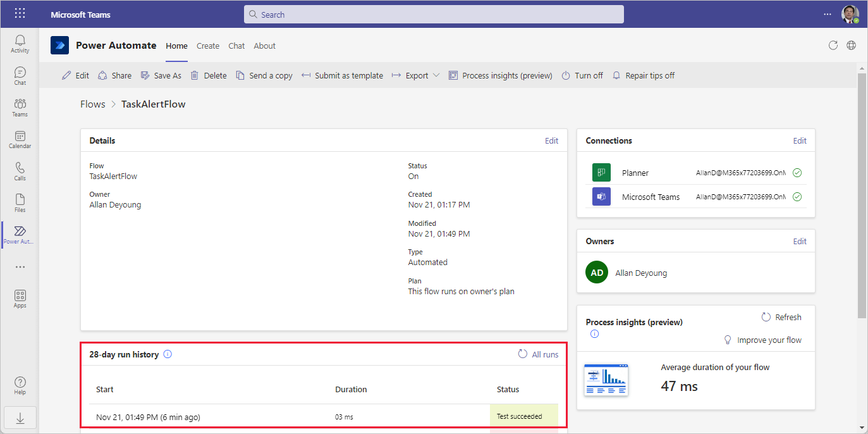Click the Process insights info icon
This screenshot has width=868, height=434.
coord(594,334)
